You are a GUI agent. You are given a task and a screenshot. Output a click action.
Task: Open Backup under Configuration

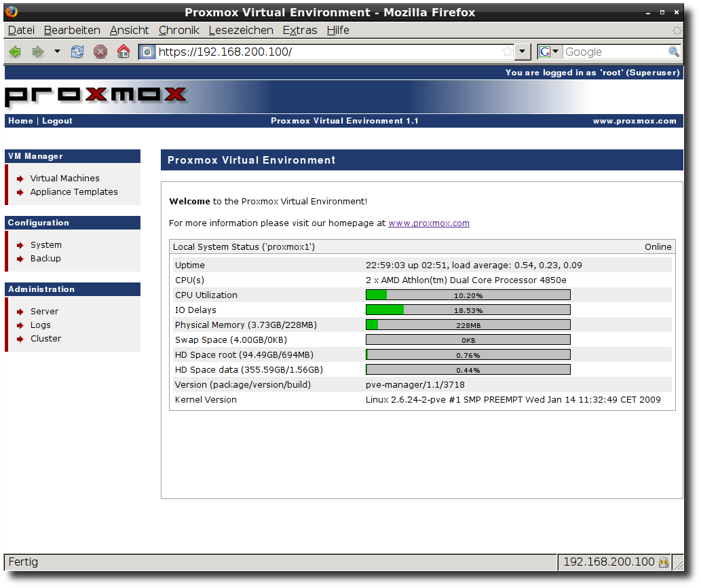click(45, 259)
